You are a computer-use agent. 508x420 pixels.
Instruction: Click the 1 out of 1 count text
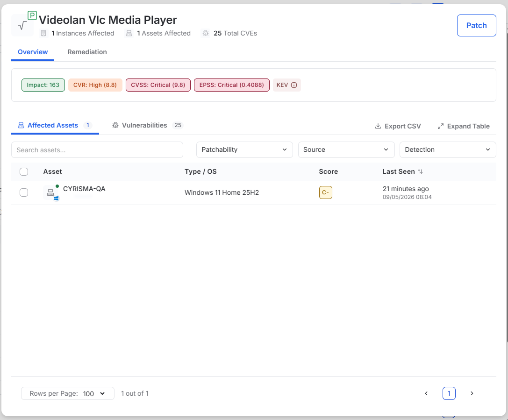click(x=135, y=393)
